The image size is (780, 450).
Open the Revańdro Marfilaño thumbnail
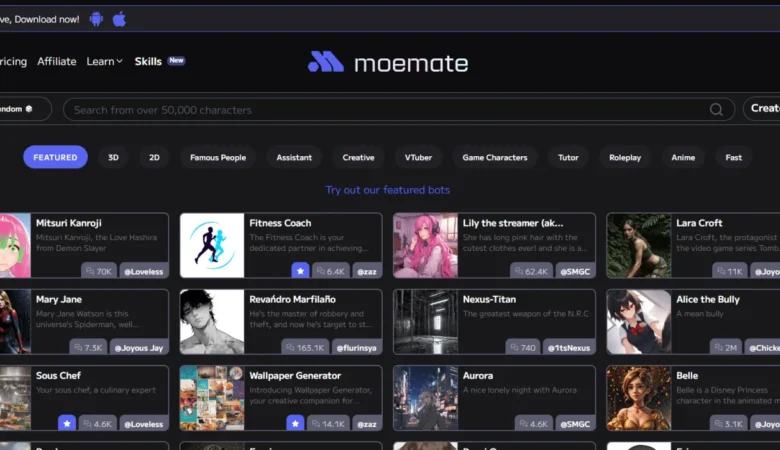tap(212, 322)
